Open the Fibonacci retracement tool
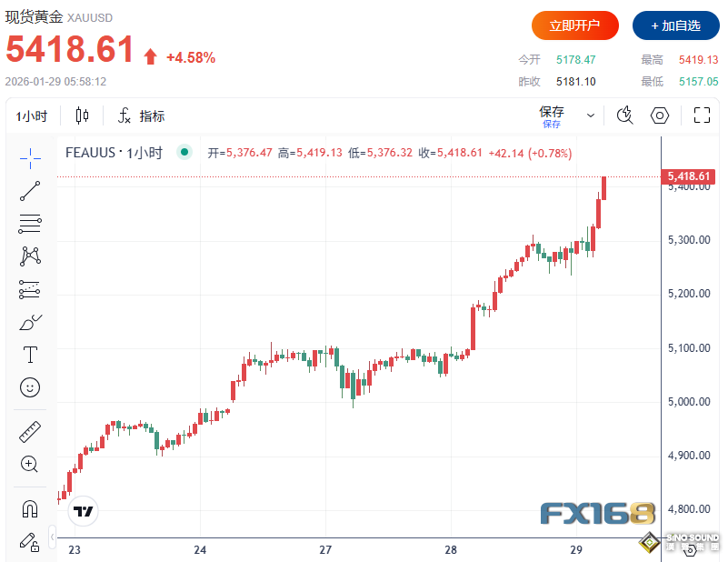 pos(30,223)
